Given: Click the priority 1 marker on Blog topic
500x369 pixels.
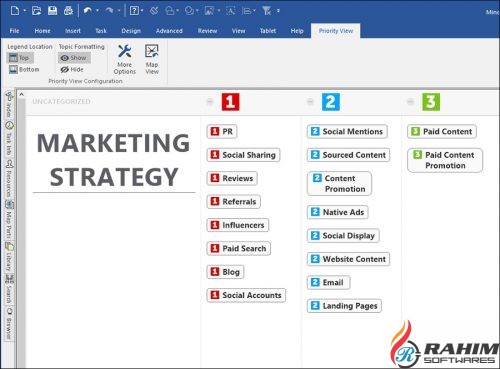Looking at the screenshot, I should [x=215, y=272].
